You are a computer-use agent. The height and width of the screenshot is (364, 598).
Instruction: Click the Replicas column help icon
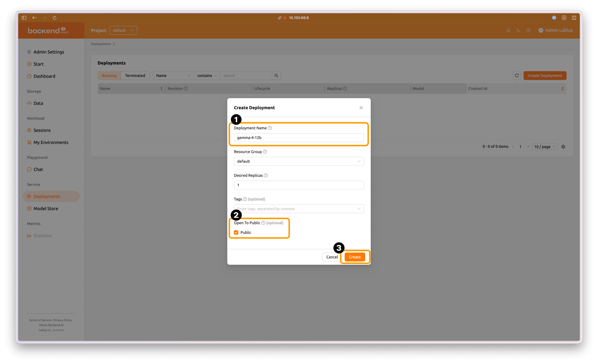click(x=345, y=89)
